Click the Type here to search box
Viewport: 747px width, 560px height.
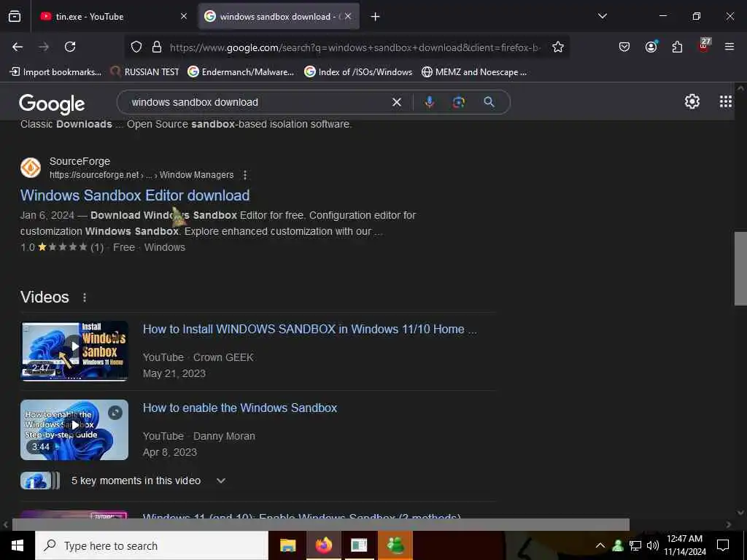pyautogui.click(x=152, y=545)
